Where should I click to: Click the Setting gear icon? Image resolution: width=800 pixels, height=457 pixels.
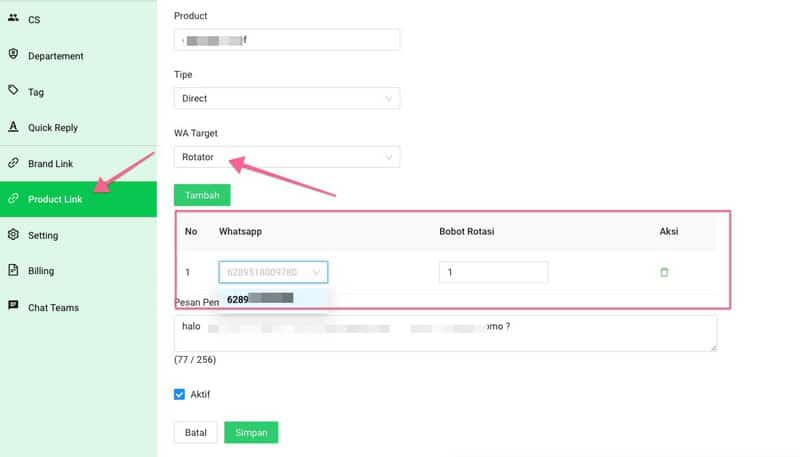[x=13, y=234]
